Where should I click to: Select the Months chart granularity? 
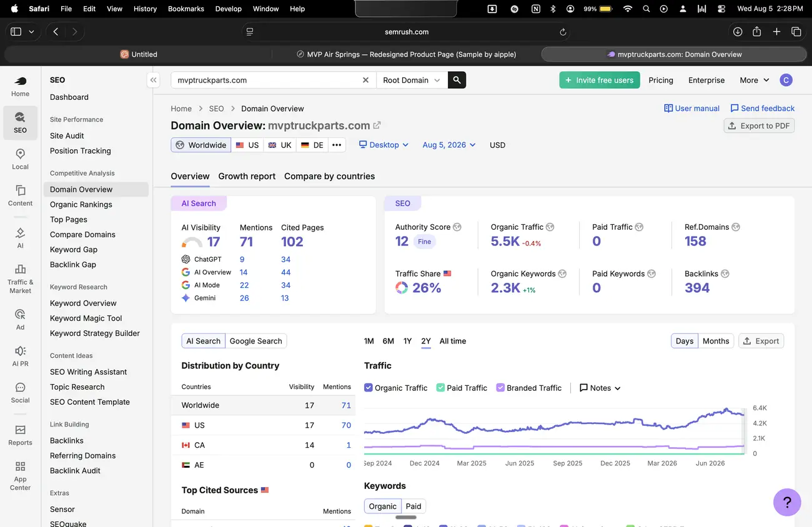click(x=716, y=341)
